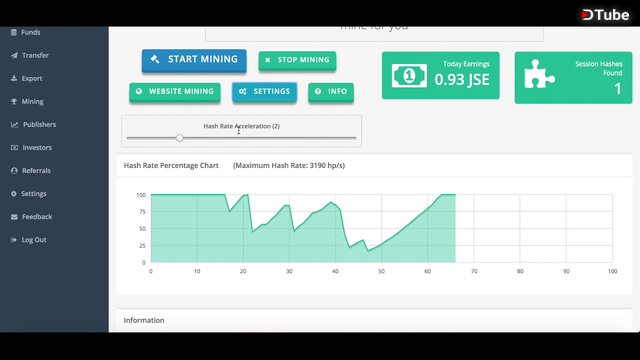Click the DTube logo
Viewport: 640px width, 360px height.
(x=605, y=15)
